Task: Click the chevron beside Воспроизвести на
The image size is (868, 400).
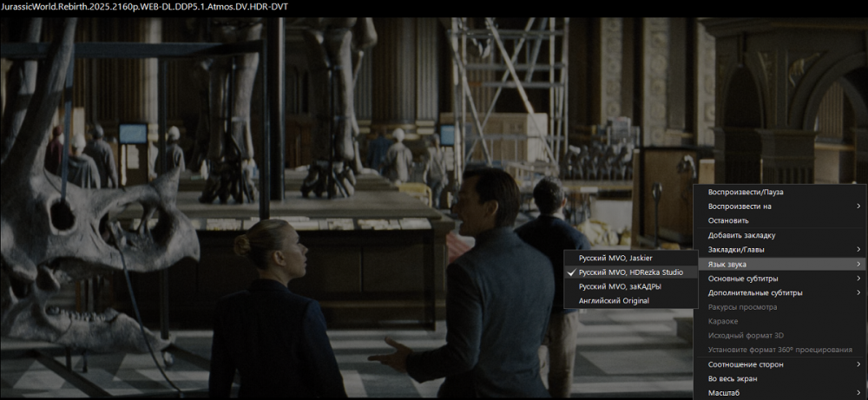Action: (x=858, y=207)
